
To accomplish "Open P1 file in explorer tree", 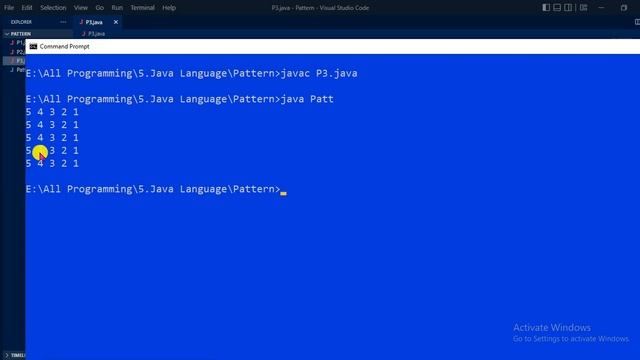I will pos(18,43).
